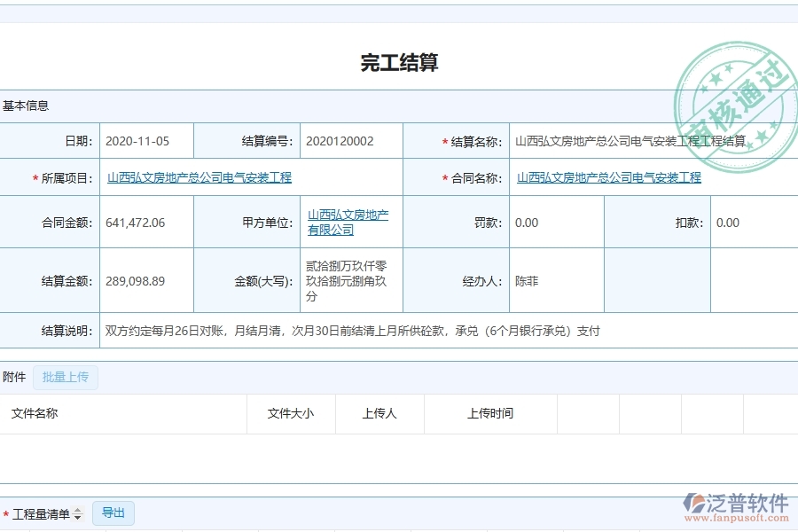Click the down sort arrow beside 工程量清单
Viewport: 798px width, 532px height.
(x=77, y=516)
